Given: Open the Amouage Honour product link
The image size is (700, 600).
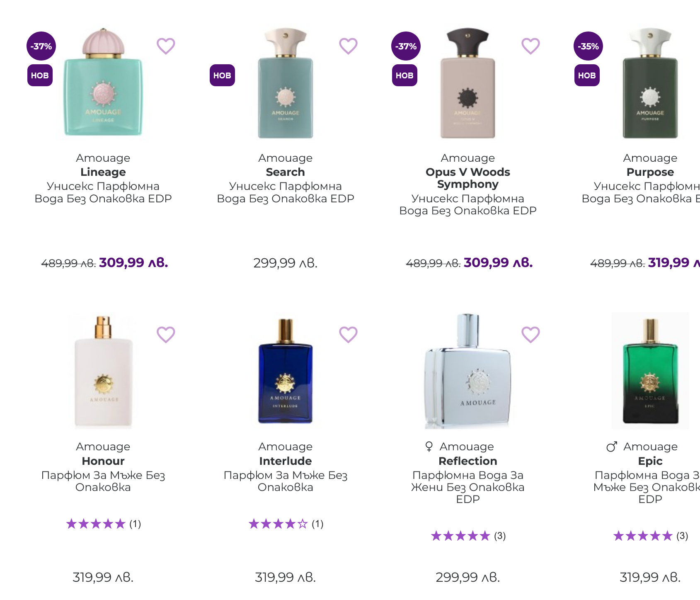Looking at the screenshot, I should [103, 461].
